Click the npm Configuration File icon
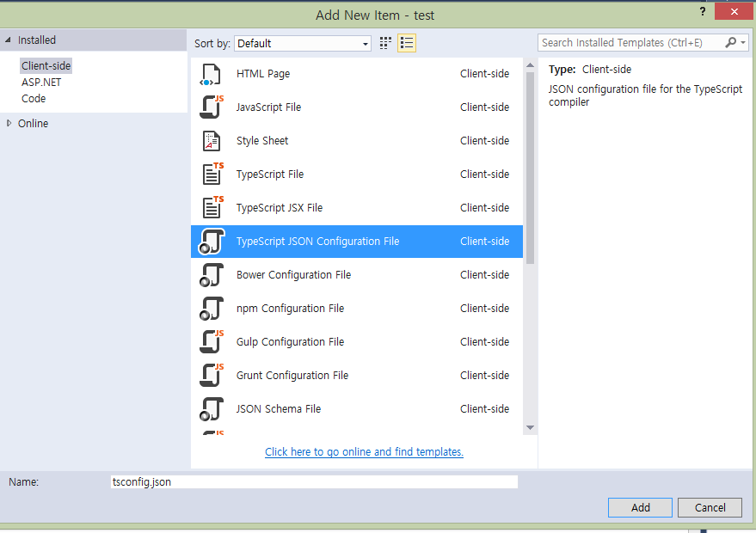The image size is (756, 533). (212, 309)
